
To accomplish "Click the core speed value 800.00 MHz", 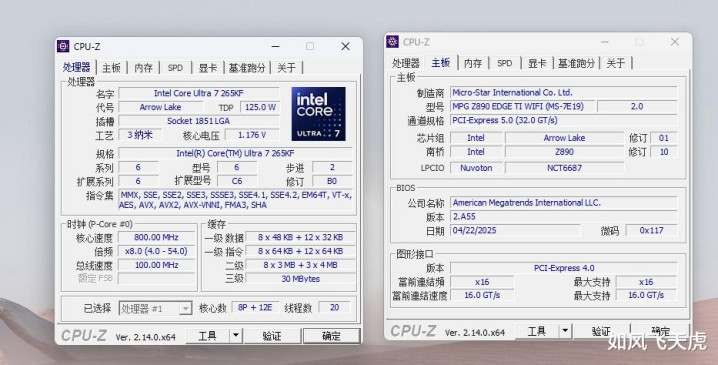I will tap(157, 237).
